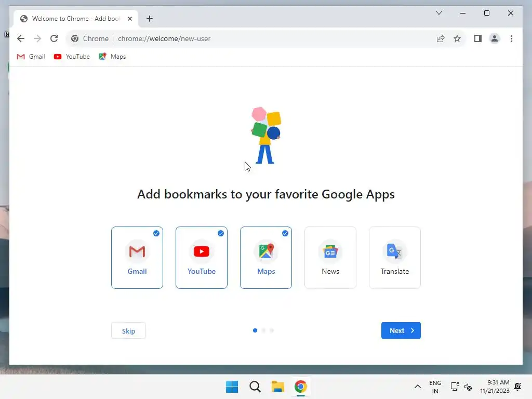The width and height of the screenshot is (532, 399).
Task: Go back to the previous page
Action: tap(21, 38)
